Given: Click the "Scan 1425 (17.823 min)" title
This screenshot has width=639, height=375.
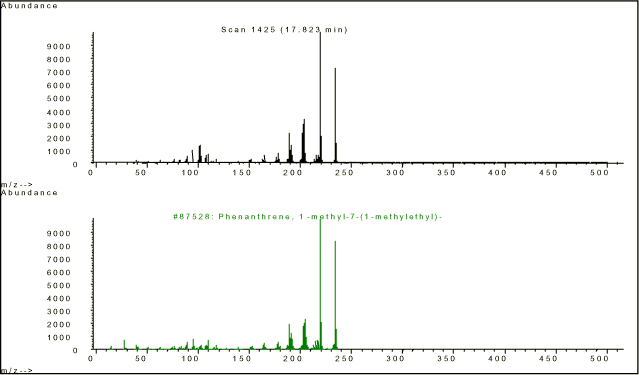Looking at the screenshot, I should click(x=284, y=30).
